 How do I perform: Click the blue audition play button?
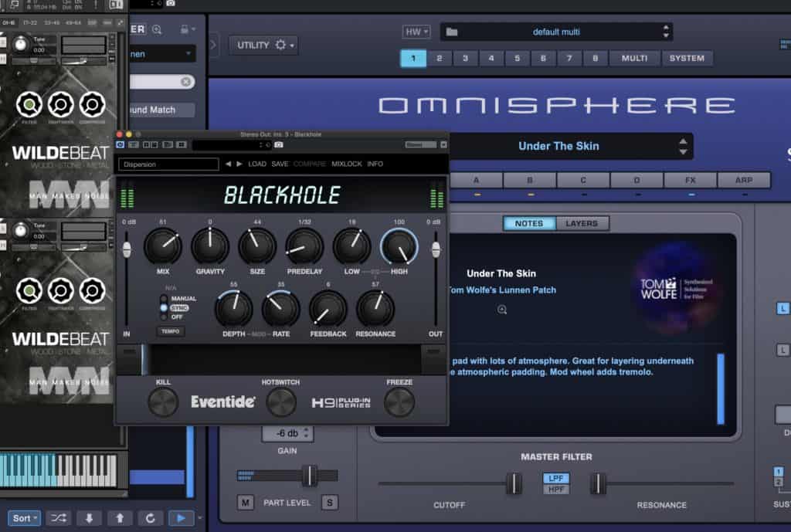click(181, 518)
